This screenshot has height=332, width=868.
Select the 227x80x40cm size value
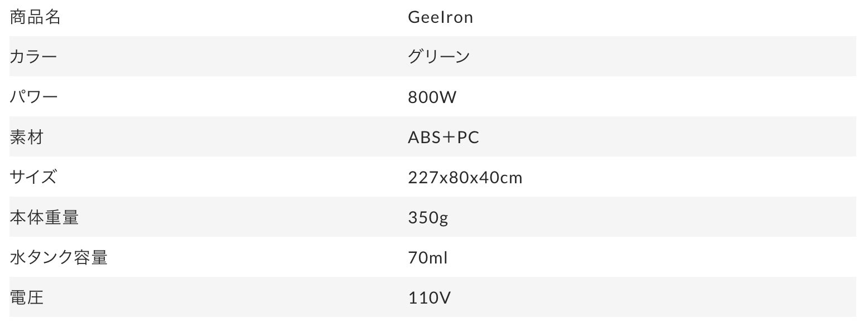(465, 178)
